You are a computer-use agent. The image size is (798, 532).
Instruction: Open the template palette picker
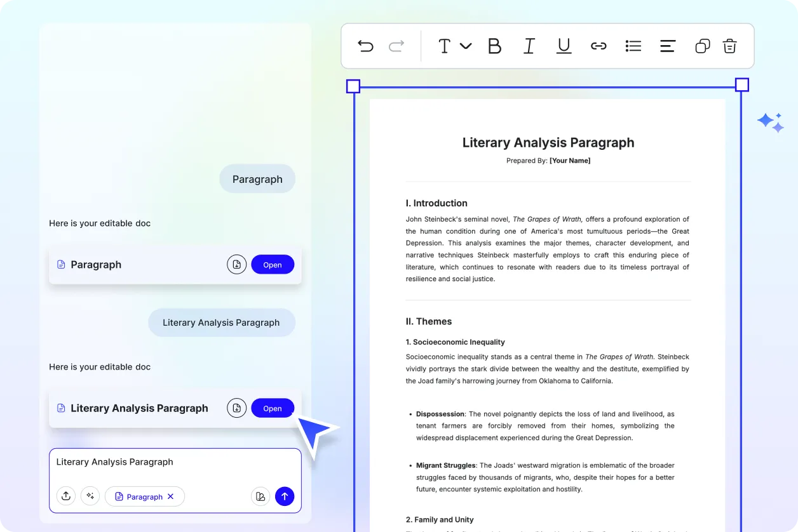[x=260, y=496]
